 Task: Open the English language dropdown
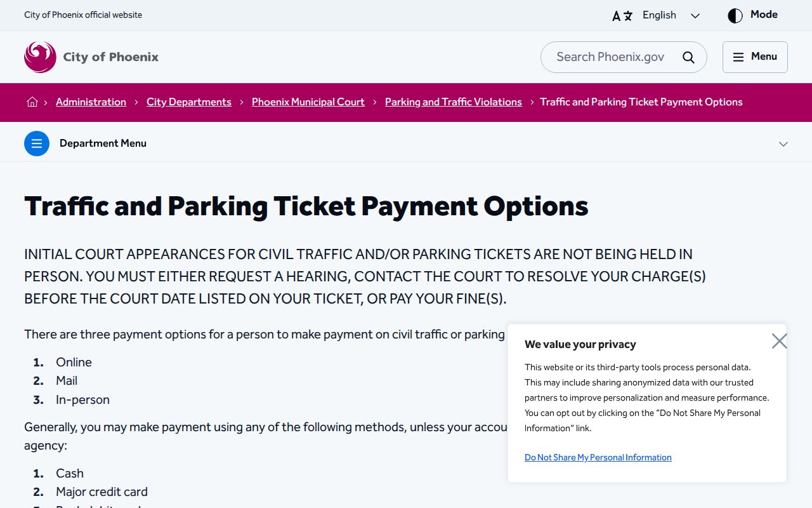coord(671,15)
